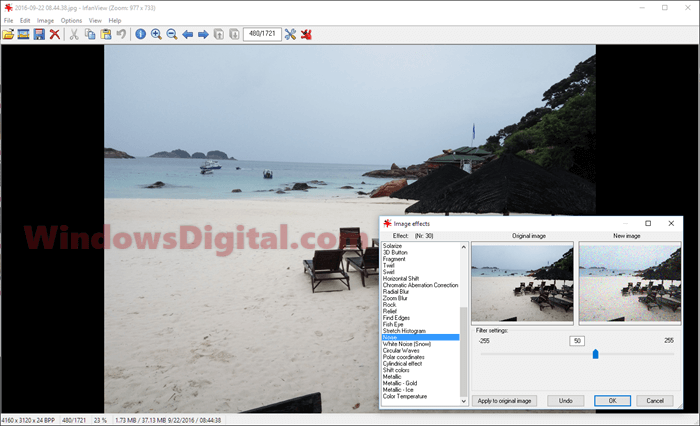Click Apply to original image button
This screenshot has width=700, height=426.
point(504,401)
